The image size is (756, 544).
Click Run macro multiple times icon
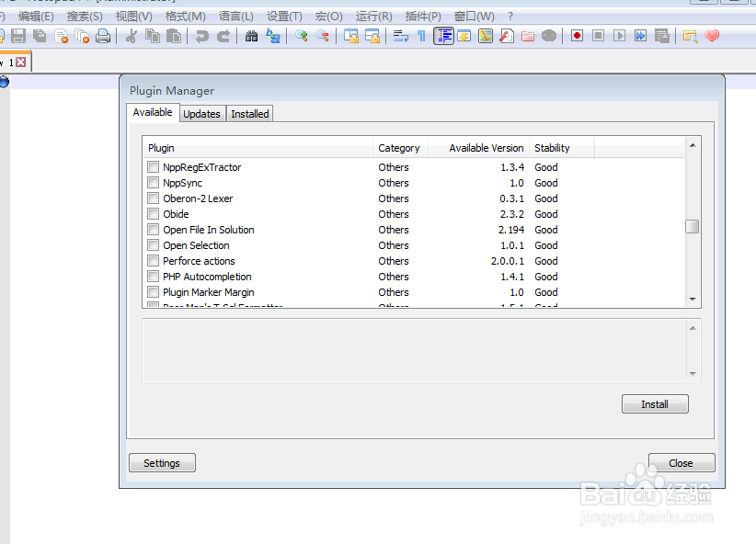click(640, 36)
